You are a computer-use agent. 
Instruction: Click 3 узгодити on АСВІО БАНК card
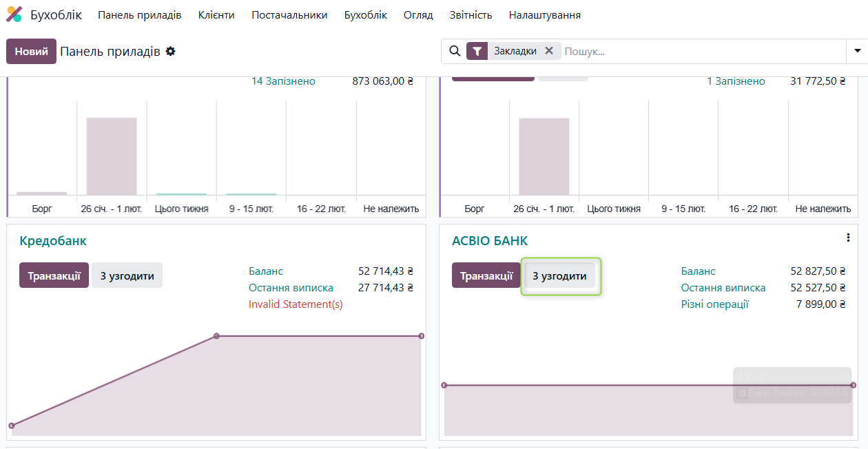(559, 275)
